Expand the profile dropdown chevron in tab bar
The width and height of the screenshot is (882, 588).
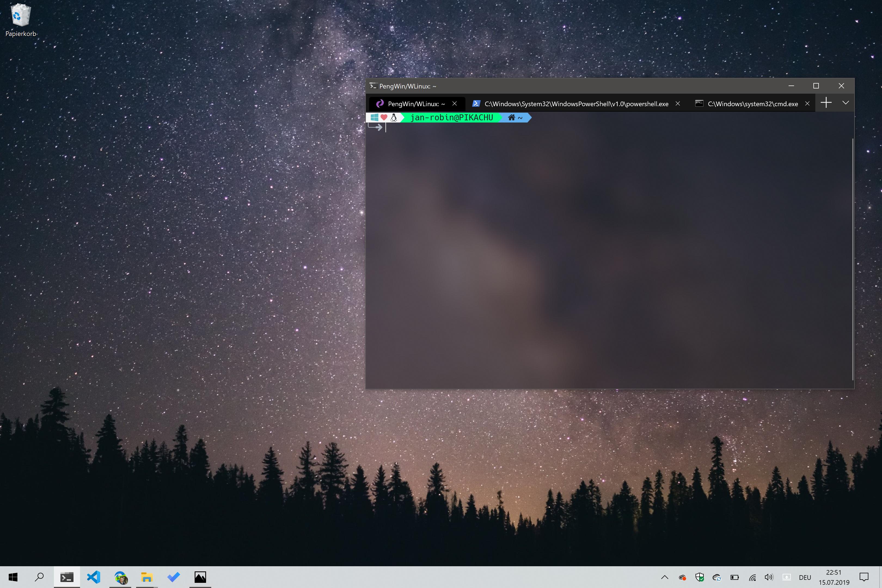pyautogui.click(x=846, y=103)
